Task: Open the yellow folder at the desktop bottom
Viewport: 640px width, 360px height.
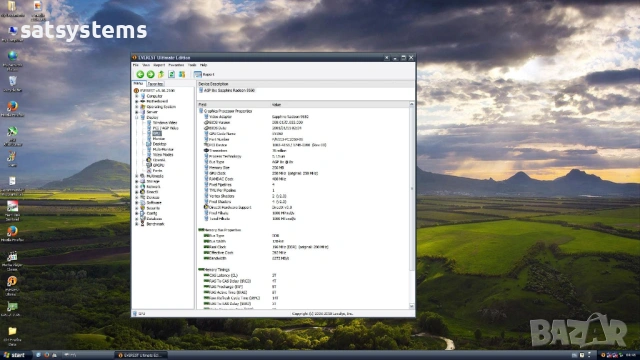Action: pyautogui.click(x=12, y=336)
